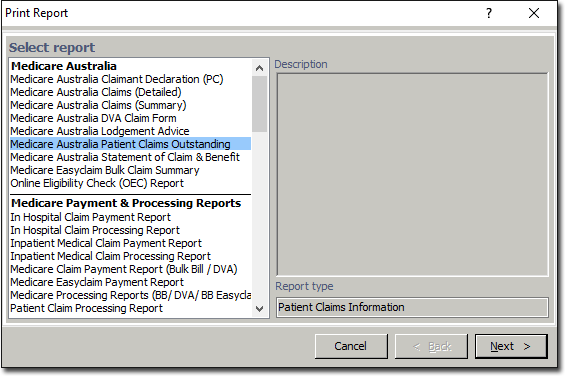The height and width of the screenshot is (376, 565).
Task: Select Patient Claim Processing Report
Action: click(130, 308)
